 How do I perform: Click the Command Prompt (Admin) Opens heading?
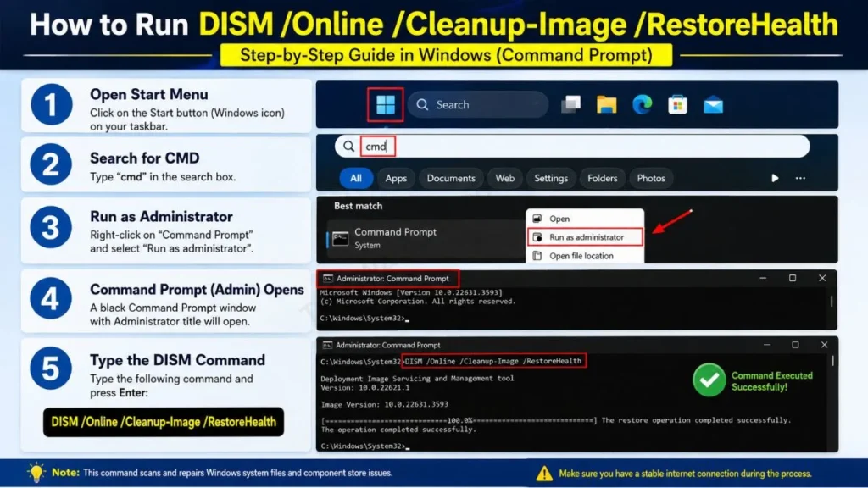tap(197, 290)
